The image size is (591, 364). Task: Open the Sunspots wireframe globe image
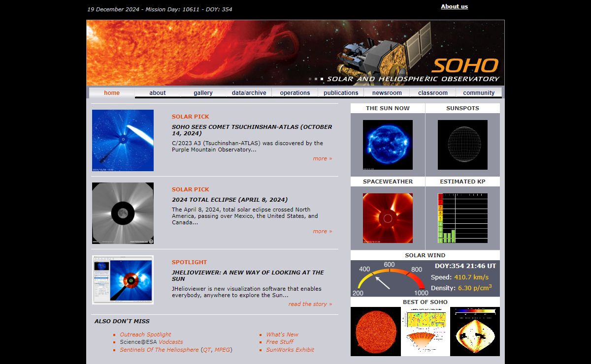pos(462,145)
